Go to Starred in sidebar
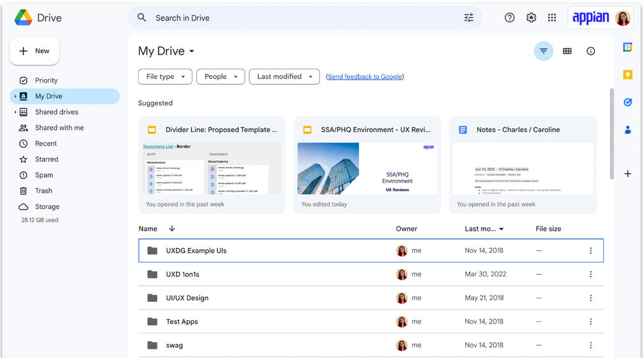Viewport: 644px width, 358px height. click(x=46, y=159)
